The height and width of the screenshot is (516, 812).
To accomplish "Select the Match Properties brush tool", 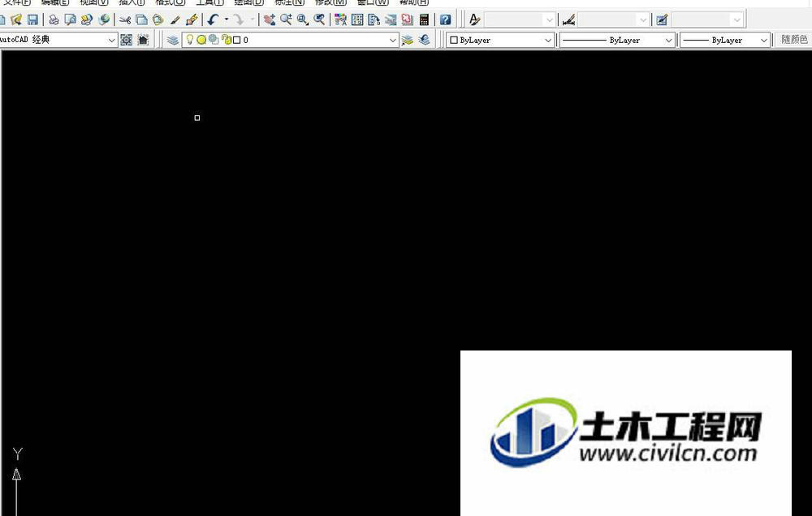I will tap(175, 20).
